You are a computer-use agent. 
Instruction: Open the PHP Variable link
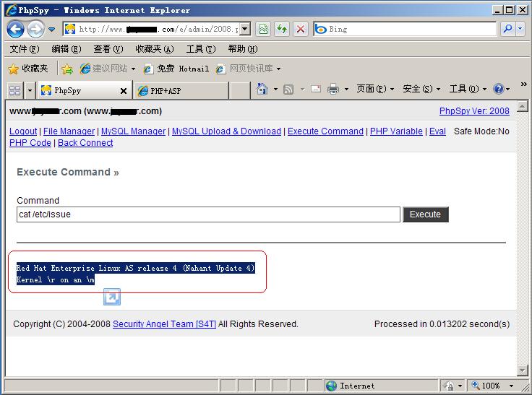click(396, 131)
